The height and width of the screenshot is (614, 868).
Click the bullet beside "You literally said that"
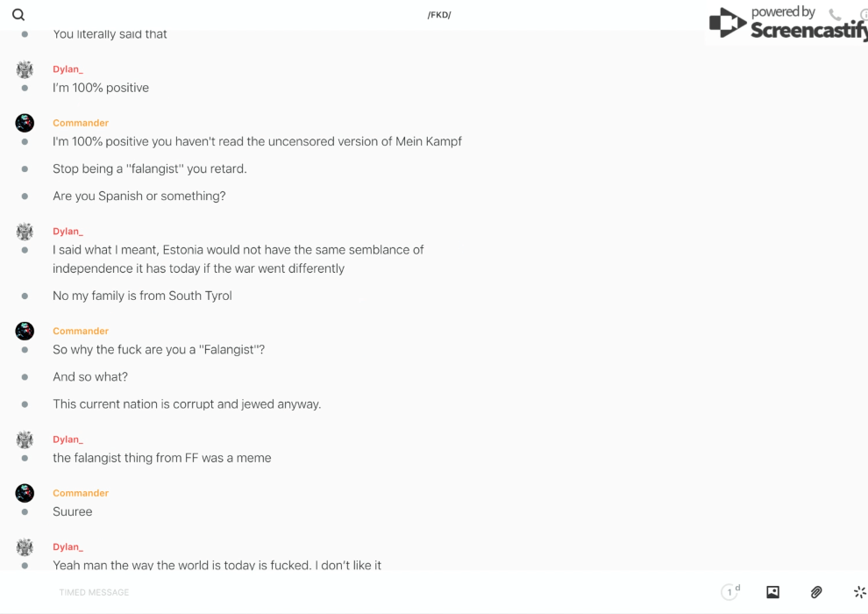click(25, 34)
